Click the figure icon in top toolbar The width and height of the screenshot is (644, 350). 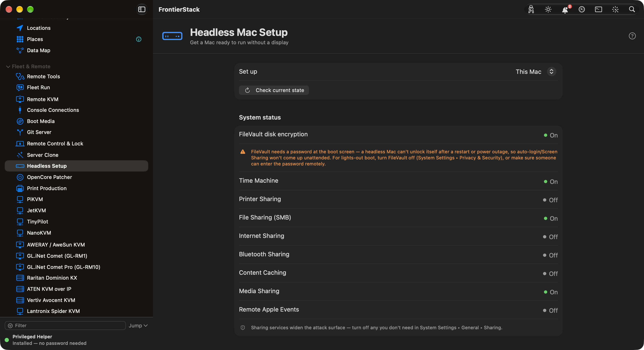click(x=531, y=10)
